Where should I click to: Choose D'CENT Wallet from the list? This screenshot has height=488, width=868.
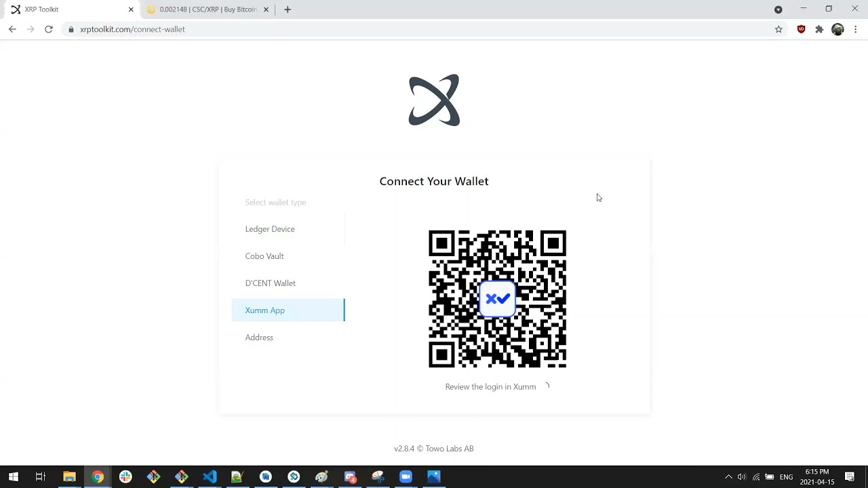288,283
